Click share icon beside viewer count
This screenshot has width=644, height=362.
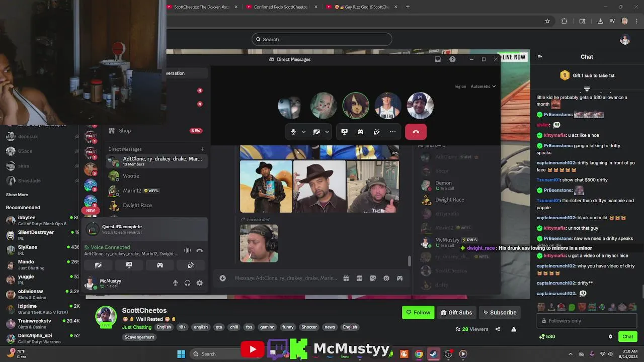pyautogui.click(x=498, y=329)
